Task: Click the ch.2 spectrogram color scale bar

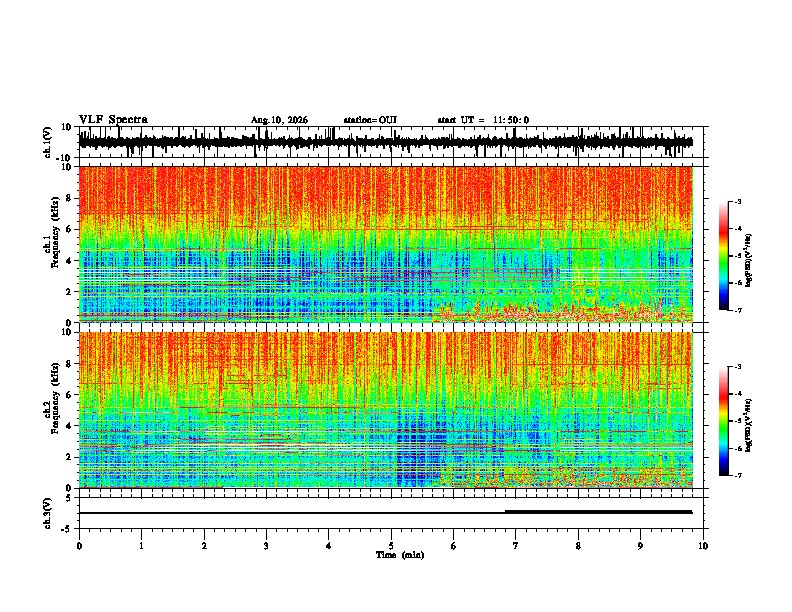Action: click(x=724, y=421)
